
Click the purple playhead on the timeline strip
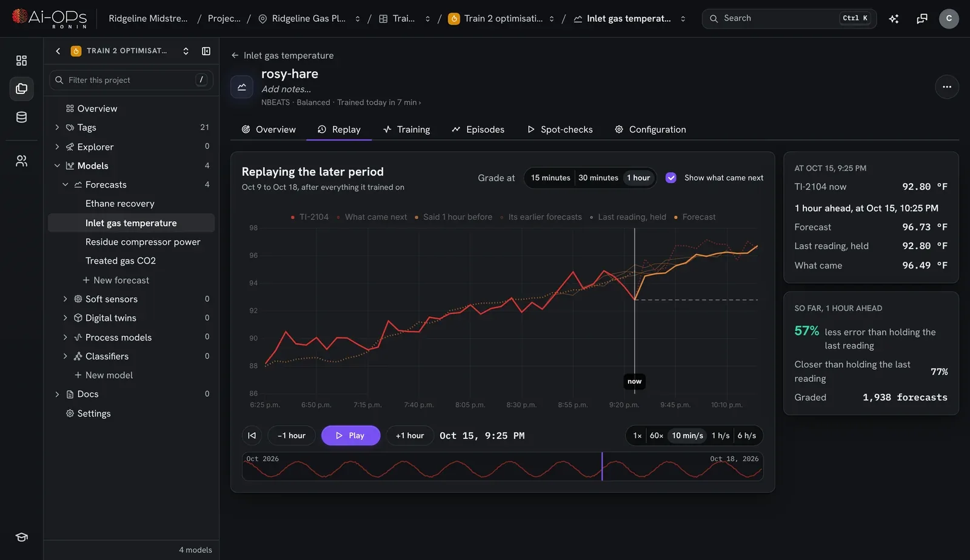click(602, 466)
